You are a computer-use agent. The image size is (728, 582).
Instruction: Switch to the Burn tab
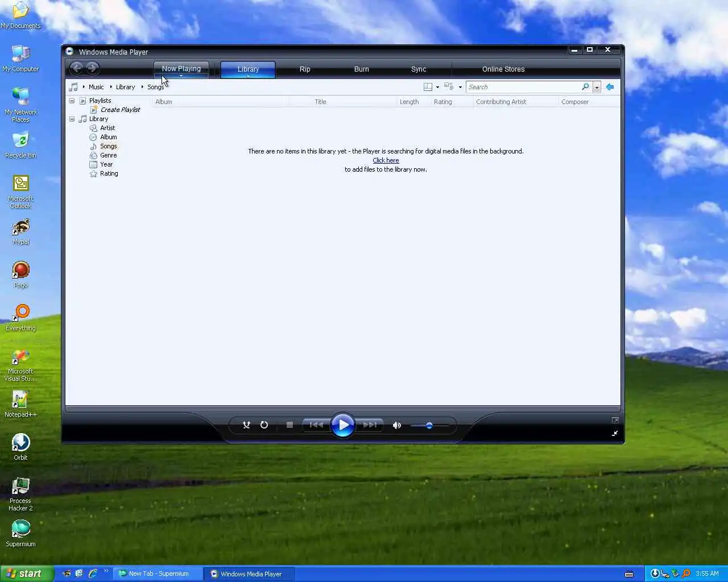point(362,69)
